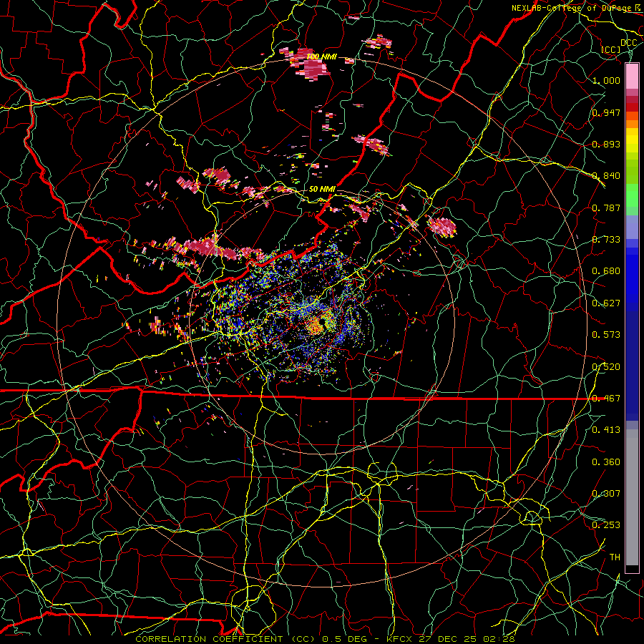Click the 50 NMI range ring label
The image size is (644, 644).
322,190
